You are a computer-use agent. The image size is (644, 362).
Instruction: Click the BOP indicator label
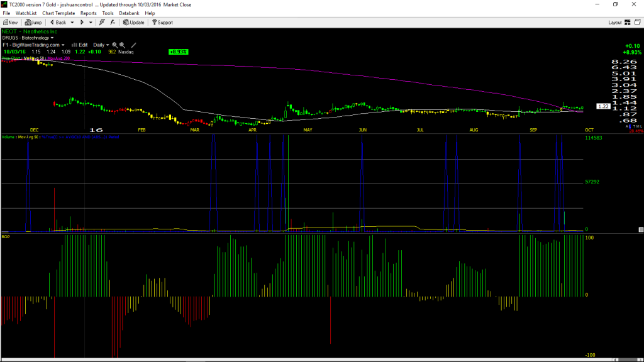6,237
